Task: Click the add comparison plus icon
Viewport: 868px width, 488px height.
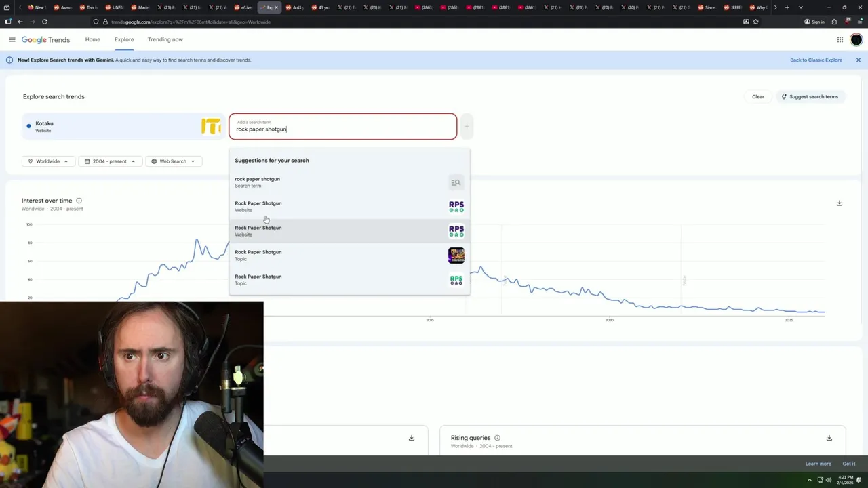Action: coord(466,126)
